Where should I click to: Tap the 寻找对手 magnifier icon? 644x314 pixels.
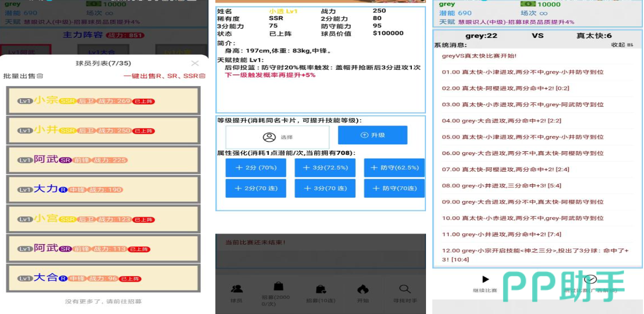pos(404,289)
